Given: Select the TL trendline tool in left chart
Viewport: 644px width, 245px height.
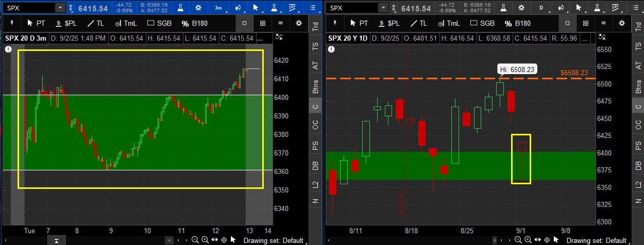Looking at the screenshot, I should point(96,23).
